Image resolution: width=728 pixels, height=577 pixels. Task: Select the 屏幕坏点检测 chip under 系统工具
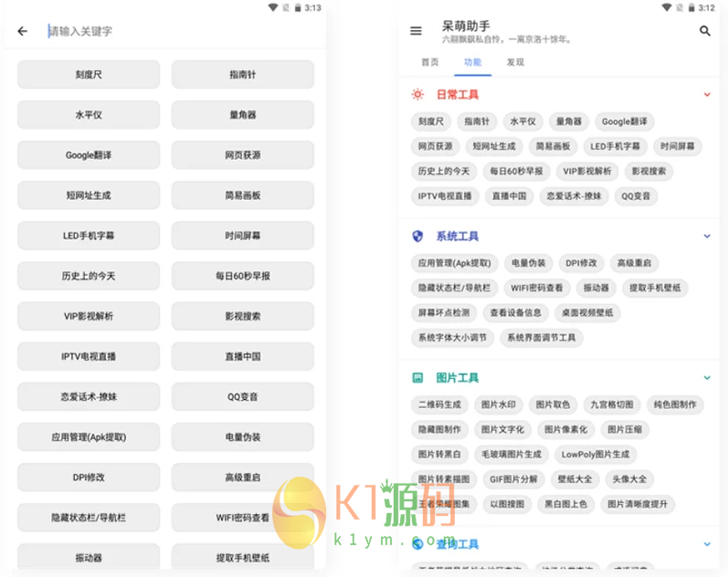click(444, 313)
